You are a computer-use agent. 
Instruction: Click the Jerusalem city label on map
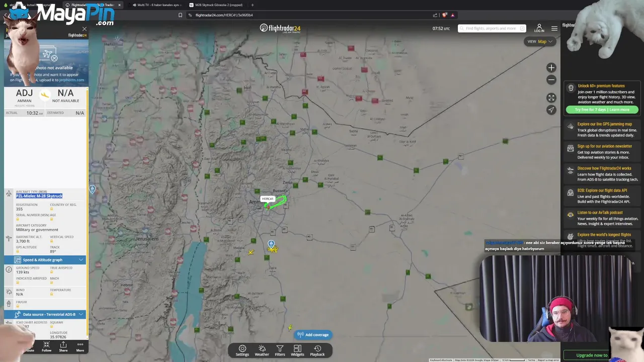tap(147, 239)
